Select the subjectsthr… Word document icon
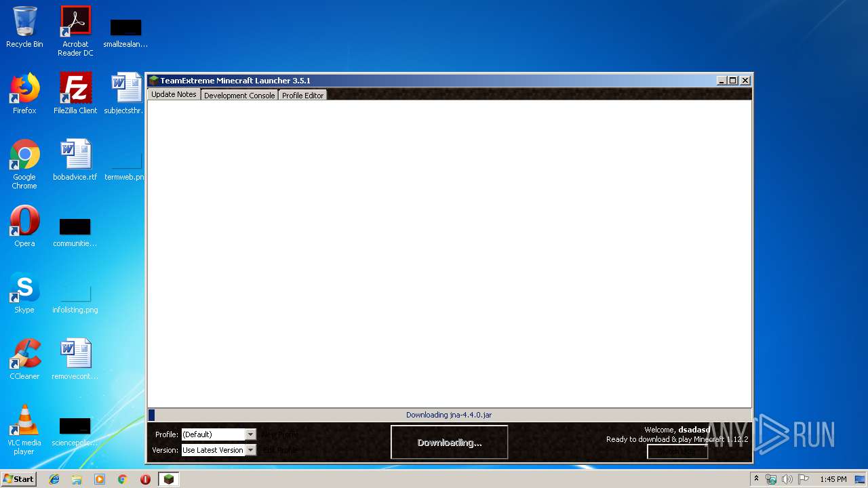 coord(125,94)
